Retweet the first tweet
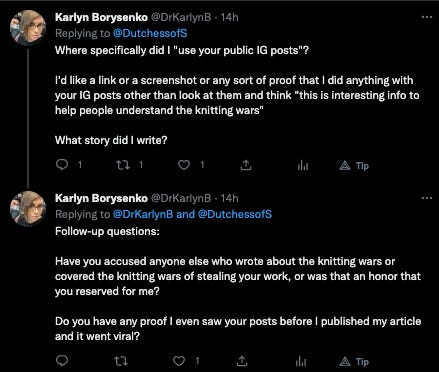 [123, 165]
